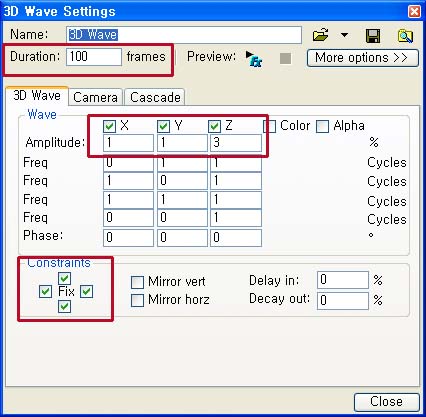Enable the Color wave checkbox
This screenshot has height=417, width=426.
270,127
